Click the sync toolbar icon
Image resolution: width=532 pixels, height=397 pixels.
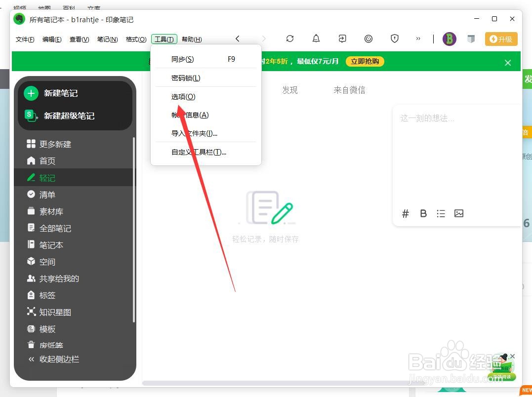pos(290,39)
